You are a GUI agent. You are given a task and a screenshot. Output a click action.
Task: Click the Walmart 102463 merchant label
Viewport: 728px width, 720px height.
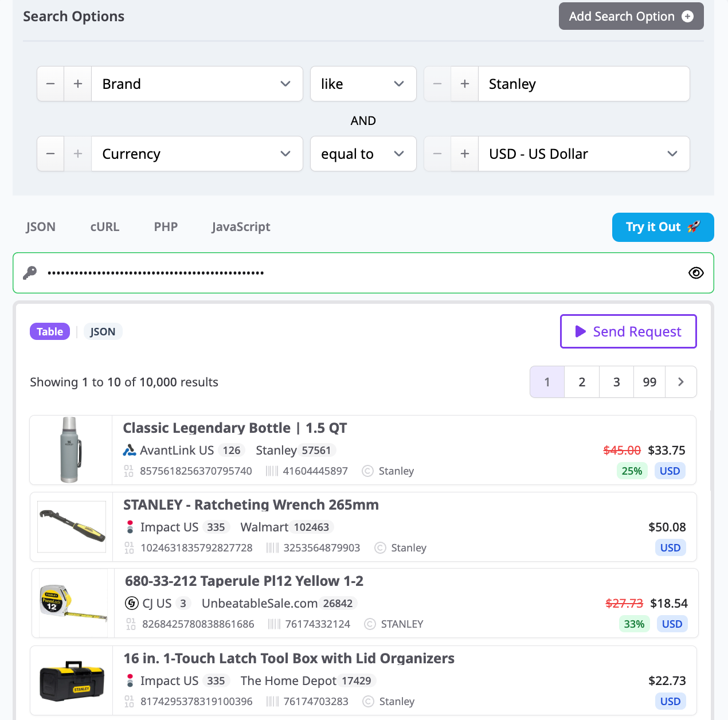pos(287,527)
